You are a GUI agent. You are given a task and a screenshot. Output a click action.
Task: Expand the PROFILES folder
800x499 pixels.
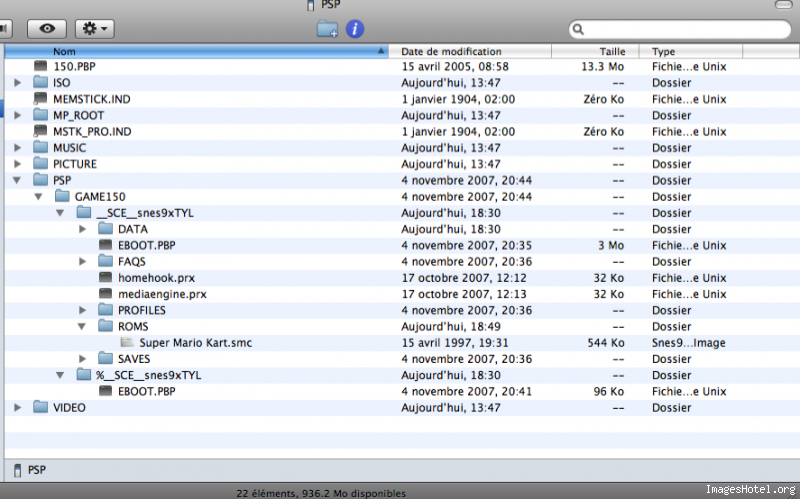pos(82,310)
